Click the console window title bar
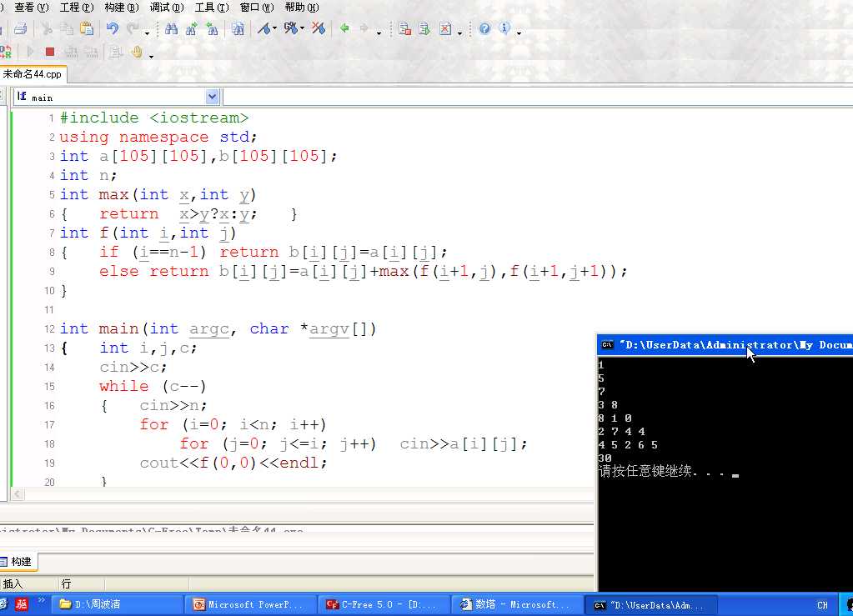Screen dimensions: 853x616 (725, 345)
